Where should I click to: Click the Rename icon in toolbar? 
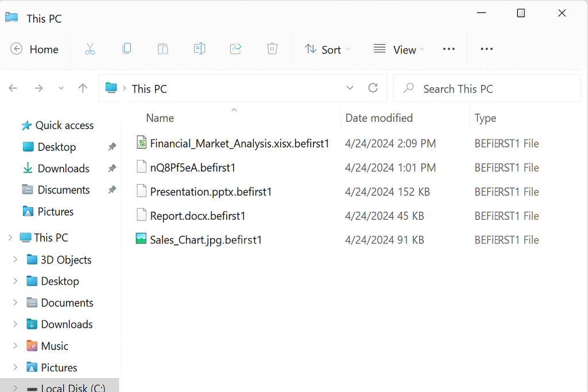199,49
